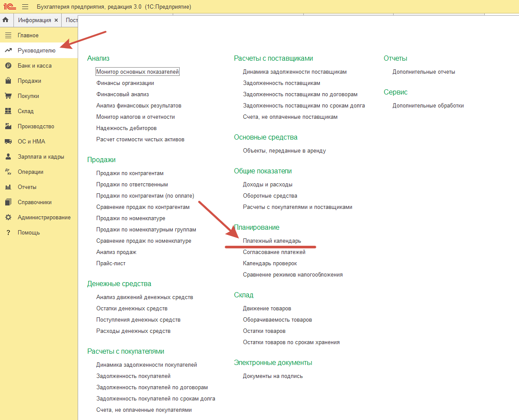Open Динамика задолженности покупателей
Viewport: 519px width, 420px height.
[147, 365]
